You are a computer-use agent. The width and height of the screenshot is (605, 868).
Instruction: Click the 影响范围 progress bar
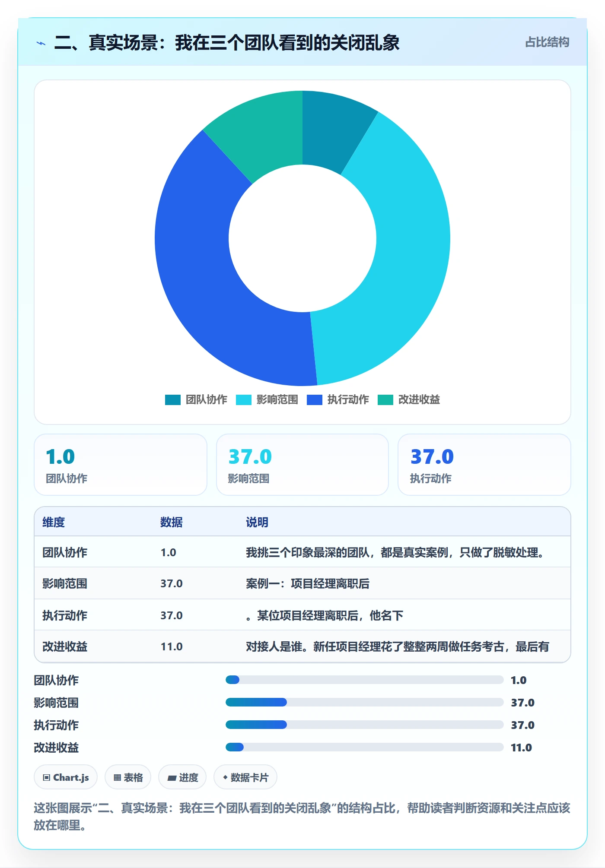pyautogui.click(x=365, y=702)
